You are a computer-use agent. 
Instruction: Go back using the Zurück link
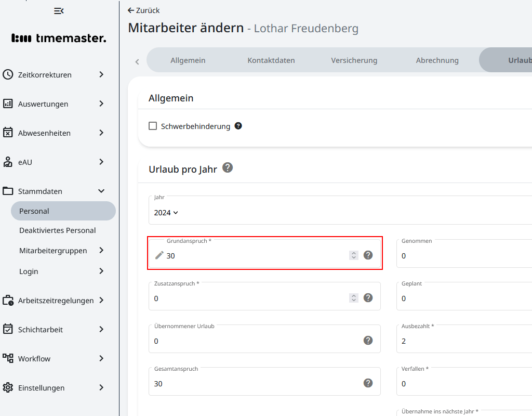coord(144,10)
